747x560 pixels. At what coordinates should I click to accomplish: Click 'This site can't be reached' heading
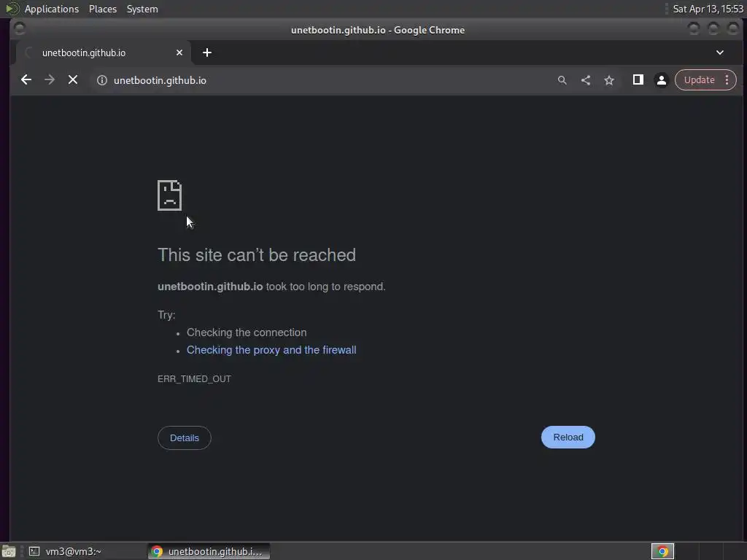[257, 255]
